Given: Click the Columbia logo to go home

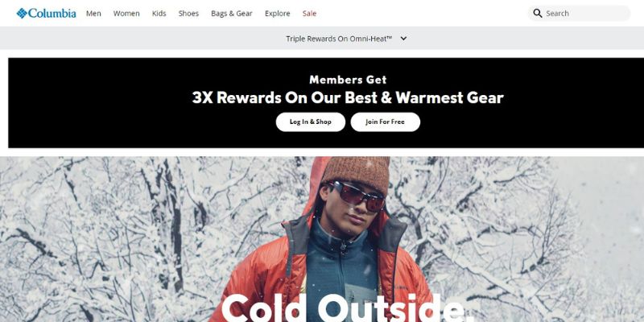Looking at the screenshot, I should pyautogui.click(x=46, y=13).
